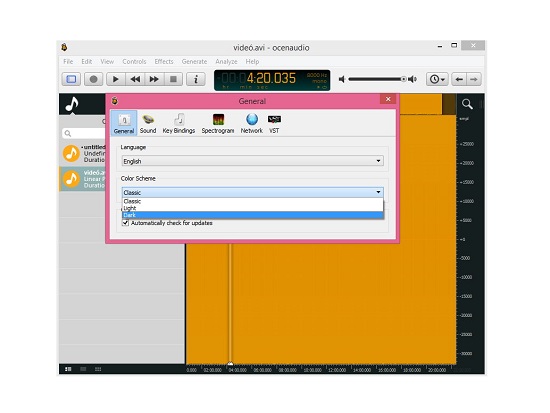Screen dimensions: 550x413
Task: Open the Controls menu
Action: [134, 62]
